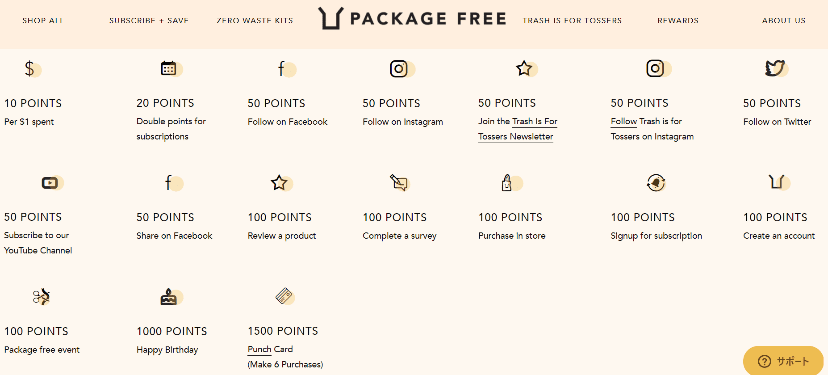Viewport: 828px width, 375px height.
Task: Click the Package Free logo icon above Create an account
Action: tap(775, 182)
